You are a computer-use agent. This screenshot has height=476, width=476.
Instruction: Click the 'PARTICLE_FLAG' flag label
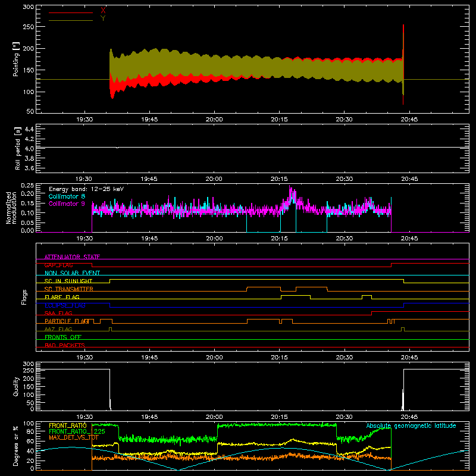[67, 321]
